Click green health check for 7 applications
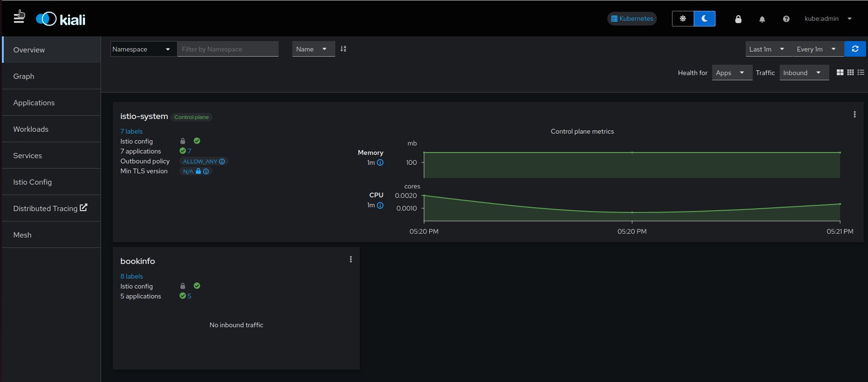Screen dimensions: 868x382 coord(182,151)
